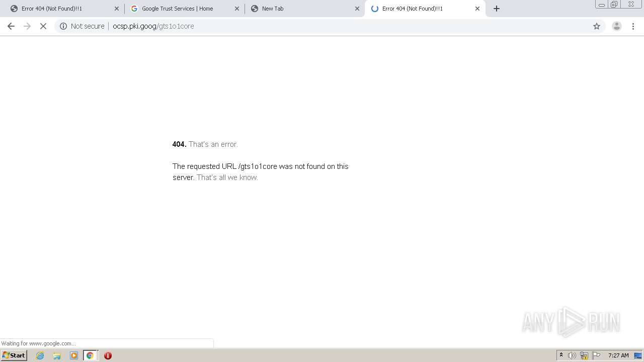Go back to the previous page
The width and height of the screenshot is (644, 362).
click(11, 26)
